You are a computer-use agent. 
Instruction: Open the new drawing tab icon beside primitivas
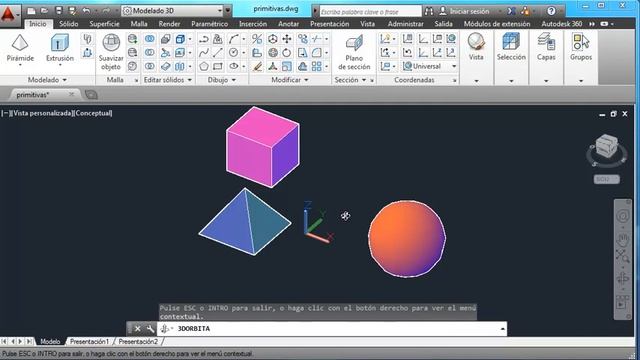(91, 95)
